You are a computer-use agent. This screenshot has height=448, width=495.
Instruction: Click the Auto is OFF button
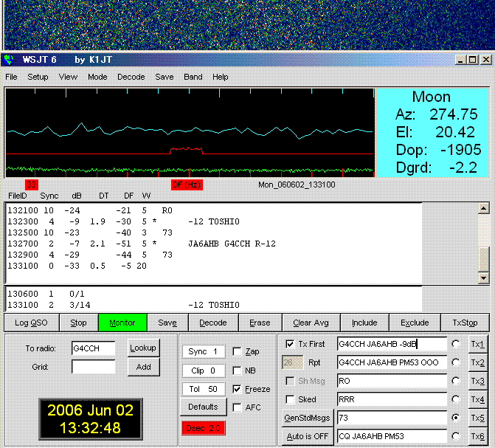coord(307,436)
